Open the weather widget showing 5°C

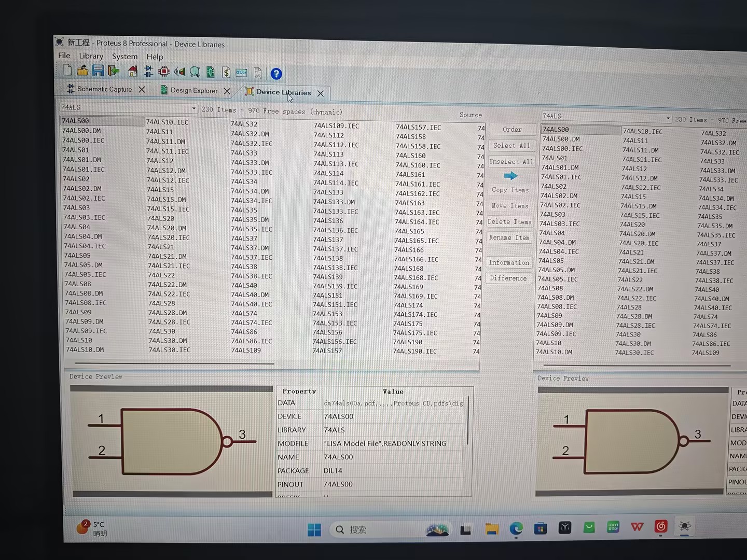[x=91, y=528]
